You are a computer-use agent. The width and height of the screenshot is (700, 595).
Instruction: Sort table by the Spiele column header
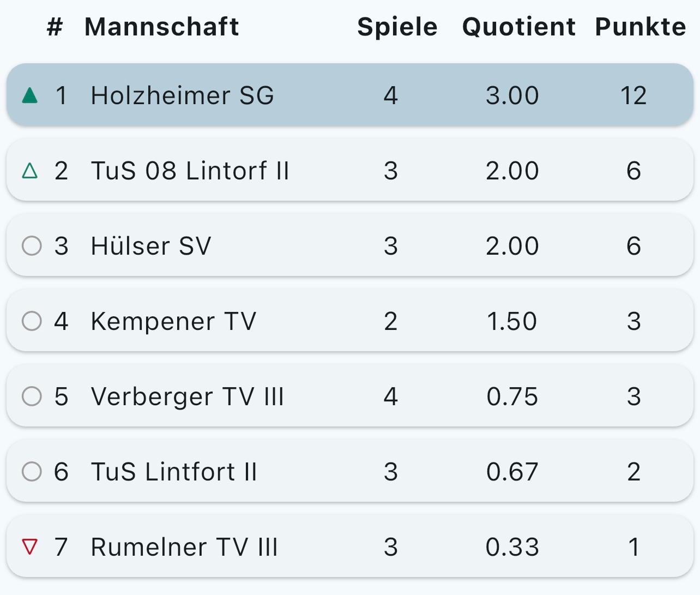coord(397,27)
